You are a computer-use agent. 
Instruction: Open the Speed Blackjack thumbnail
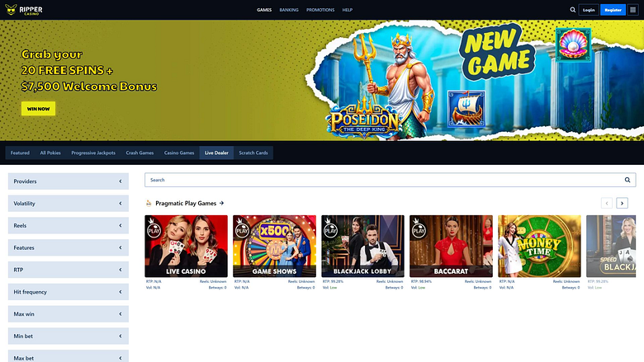coord(611,246)
